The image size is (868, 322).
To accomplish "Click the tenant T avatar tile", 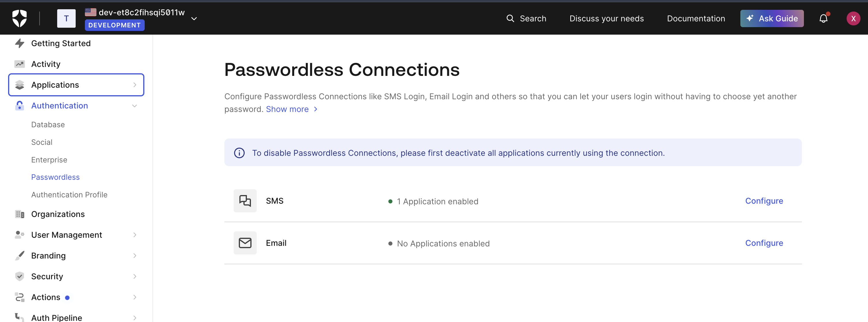I will pyautogui.click(x=66, y=18).
